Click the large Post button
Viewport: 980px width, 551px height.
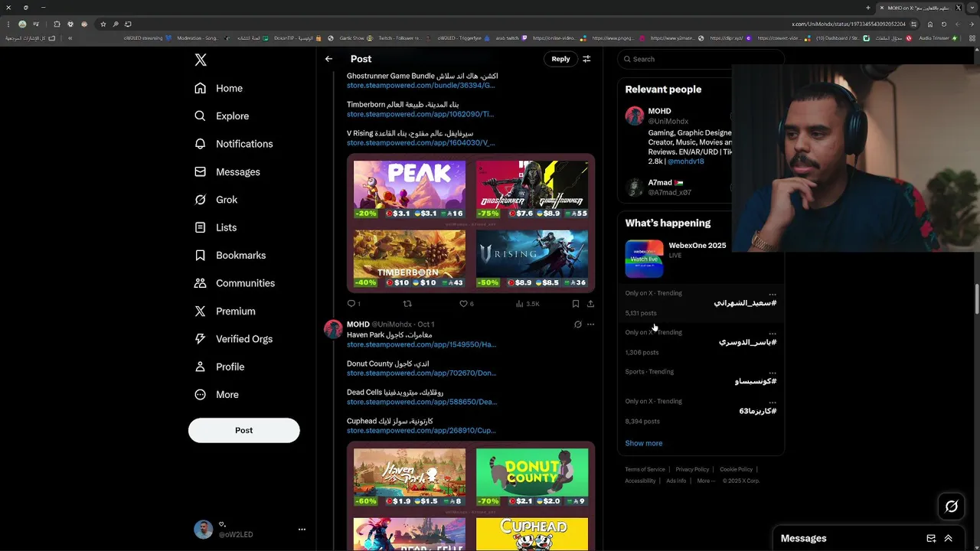tap(243, 430)
